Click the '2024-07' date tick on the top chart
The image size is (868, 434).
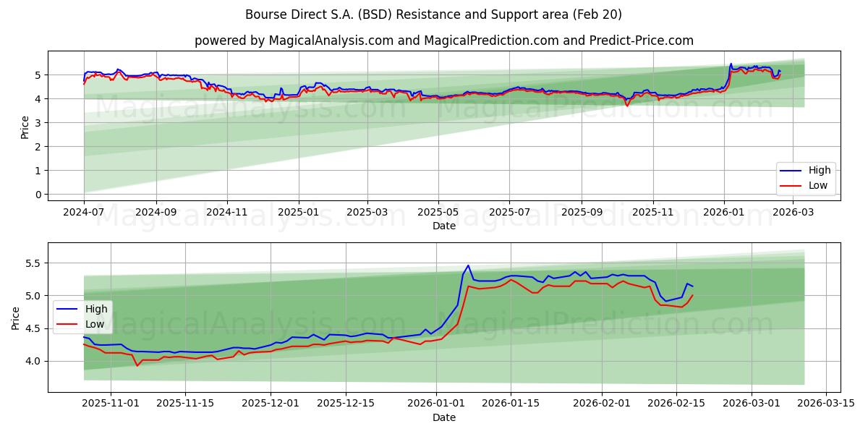click(84, 213)
